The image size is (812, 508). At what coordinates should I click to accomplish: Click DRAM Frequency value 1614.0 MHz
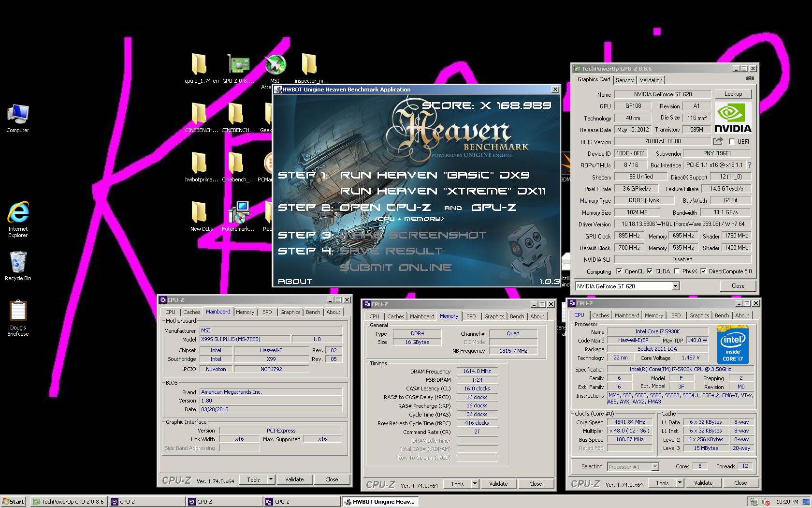pos(477,371)
